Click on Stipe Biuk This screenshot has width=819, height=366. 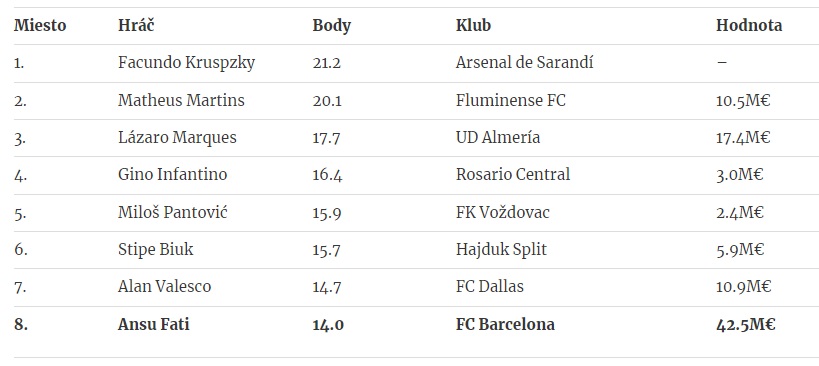156,250
